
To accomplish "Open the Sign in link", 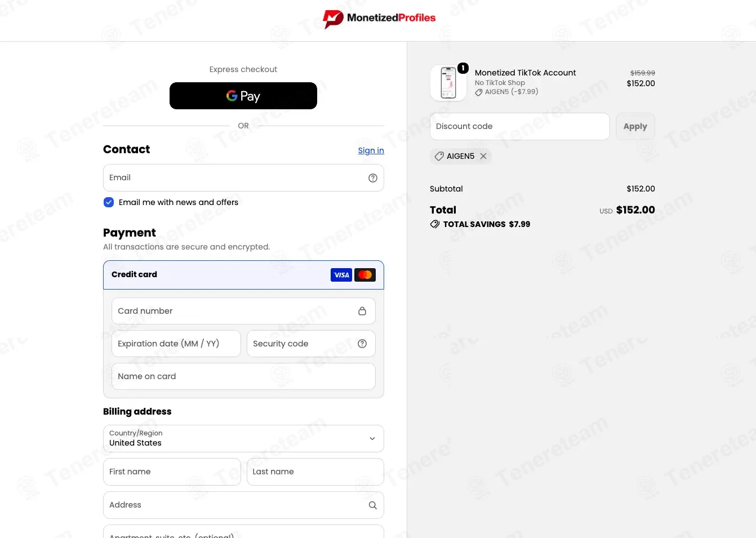I will coord(371,150).
